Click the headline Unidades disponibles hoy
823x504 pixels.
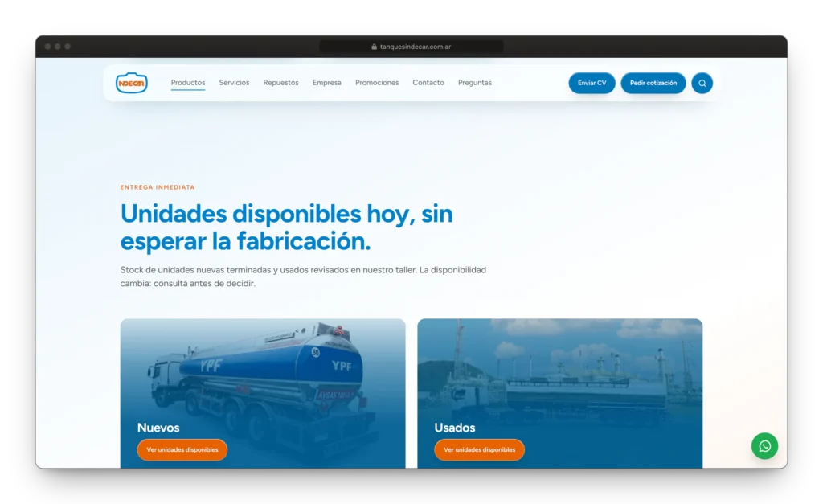pos(286,227)
